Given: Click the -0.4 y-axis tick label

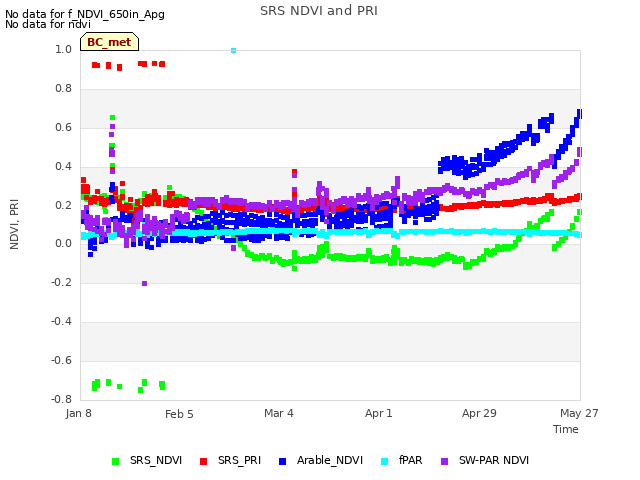Looking at the screenshot, I should click(61, 322).
